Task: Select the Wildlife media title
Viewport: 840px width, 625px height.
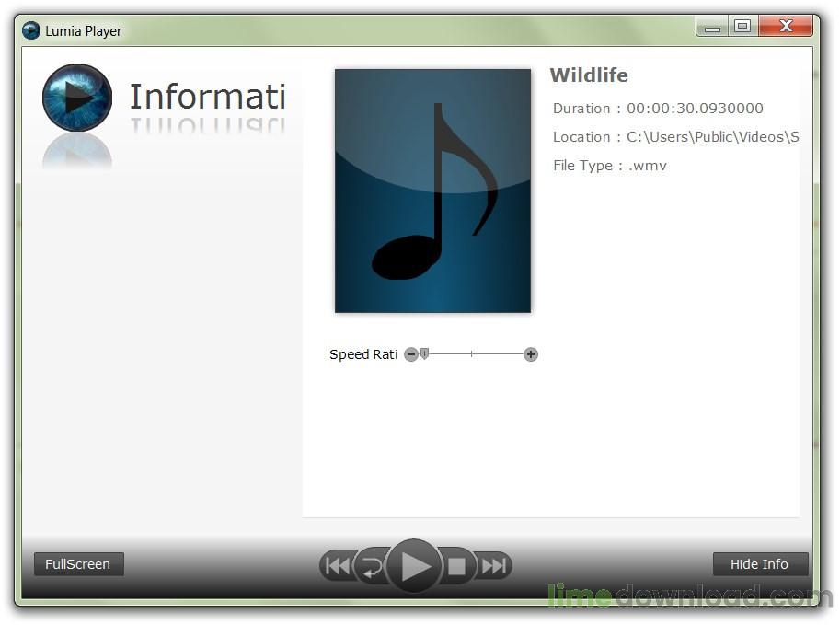Action: (x=589, y=75)
